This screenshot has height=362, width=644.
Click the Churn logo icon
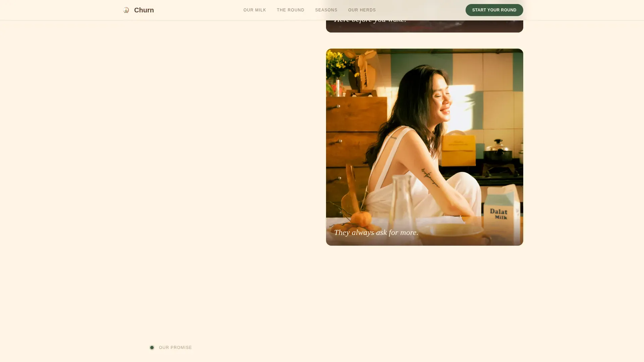point(126,10)
